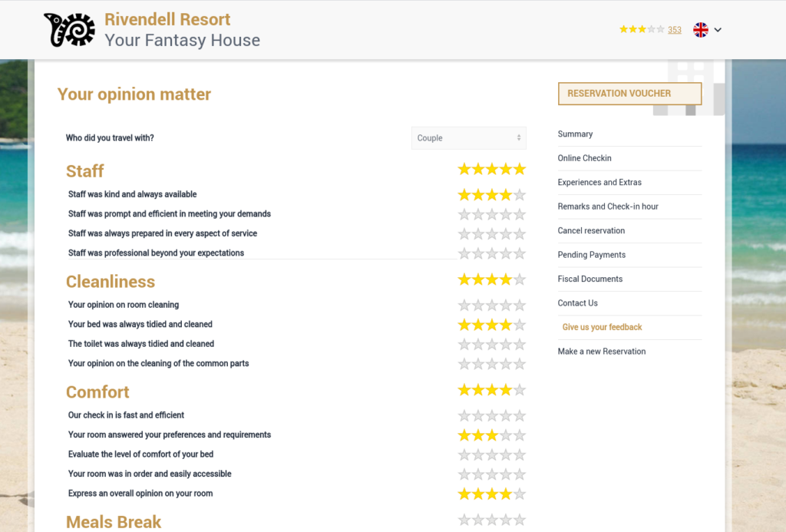Select Cancel reservation
This screenshot has height=532, width=786.
pos(591,230)
